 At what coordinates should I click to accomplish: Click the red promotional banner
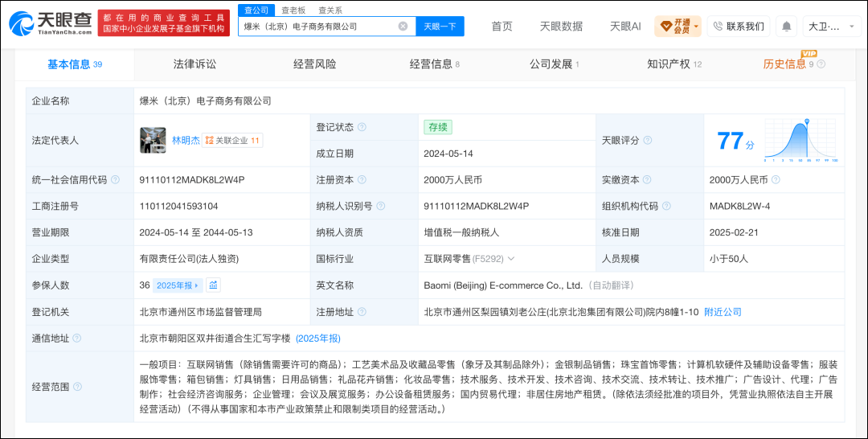(x=164, y=23)
